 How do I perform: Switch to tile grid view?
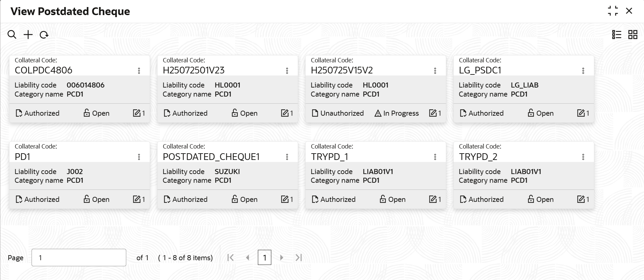(633, 35)
